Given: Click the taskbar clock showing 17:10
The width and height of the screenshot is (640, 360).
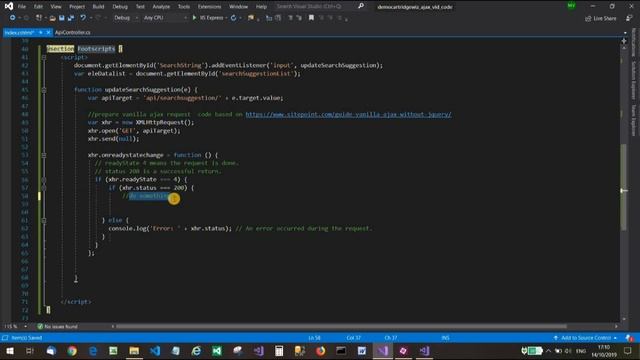Looking at the screenshot, I should [x=604, y=351].
